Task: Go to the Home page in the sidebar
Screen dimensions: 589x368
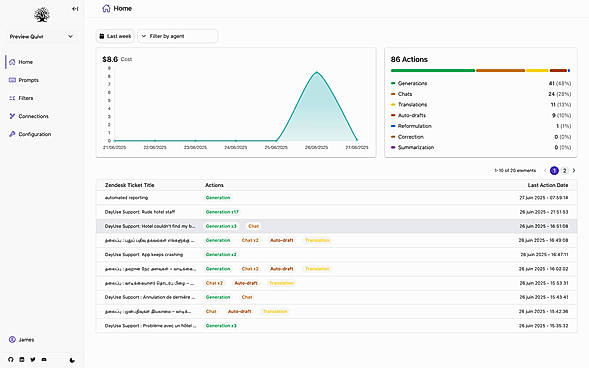Action: pyautogui.click(x=26, y=62)
